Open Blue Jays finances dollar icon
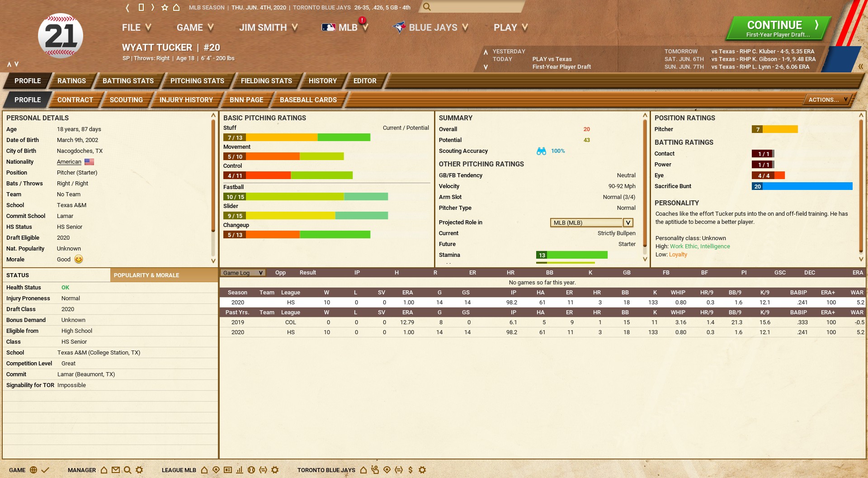Image resolution: width=868 pixels, height=478 pixels. click(x=410, y=470)
